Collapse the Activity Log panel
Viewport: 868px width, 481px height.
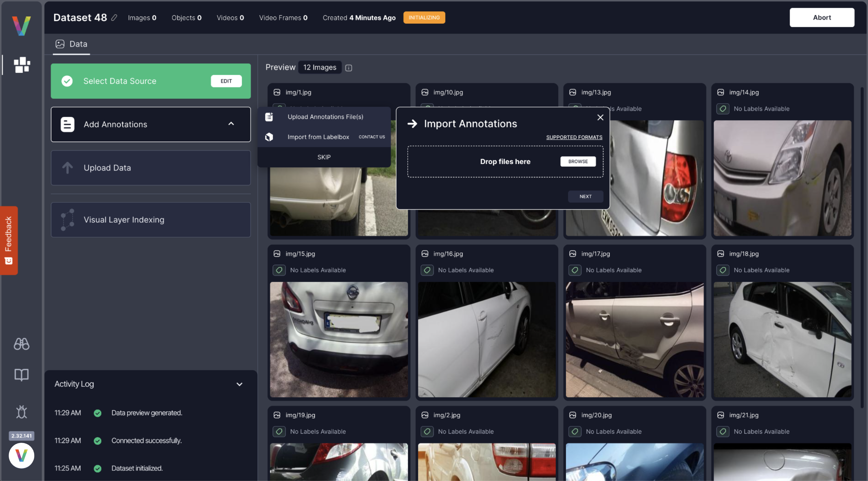click(x=240, y=384)
